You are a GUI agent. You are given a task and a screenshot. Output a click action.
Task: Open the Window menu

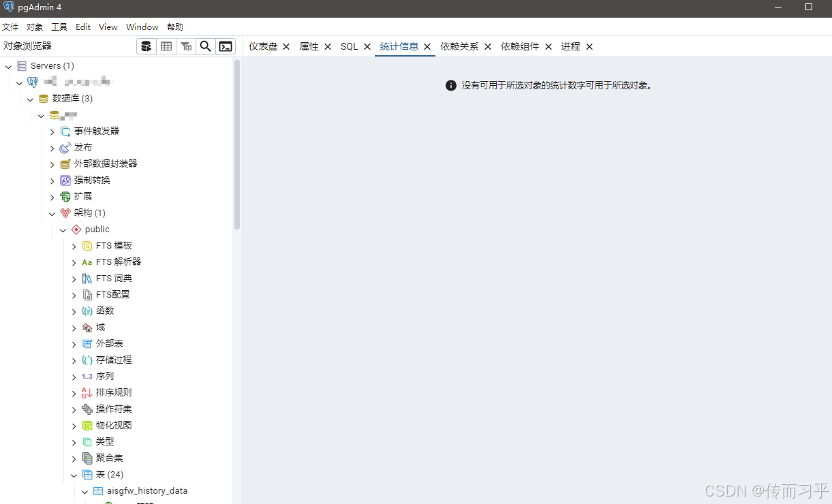142,27
